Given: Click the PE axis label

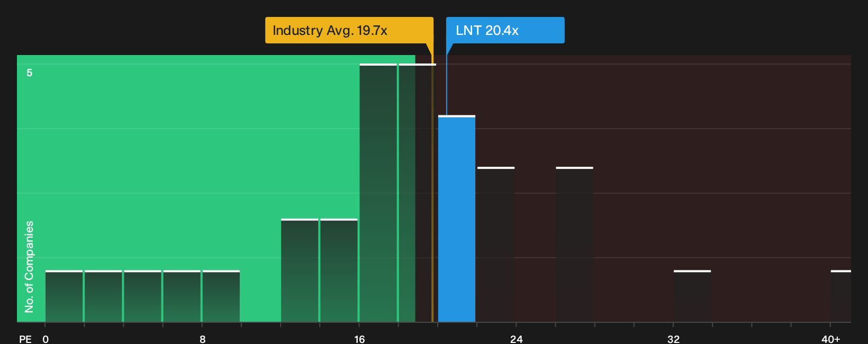Looking at the screenshot, I should pos(25,339).
